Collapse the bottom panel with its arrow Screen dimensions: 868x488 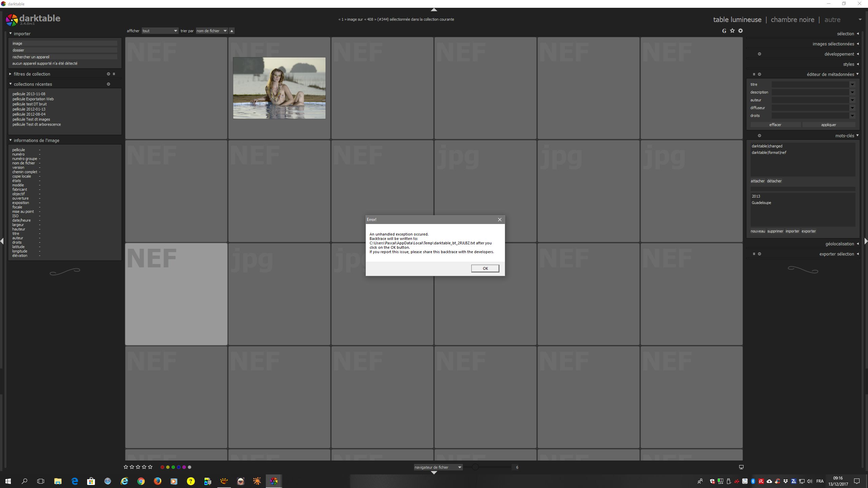pos(434,472)
